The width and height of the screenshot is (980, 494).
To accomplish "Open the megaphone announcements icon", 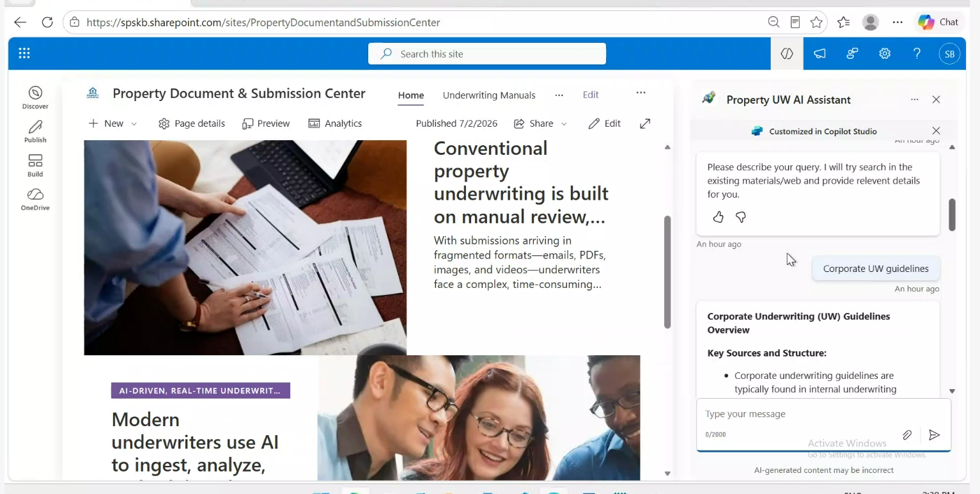I will pos(820,54).
